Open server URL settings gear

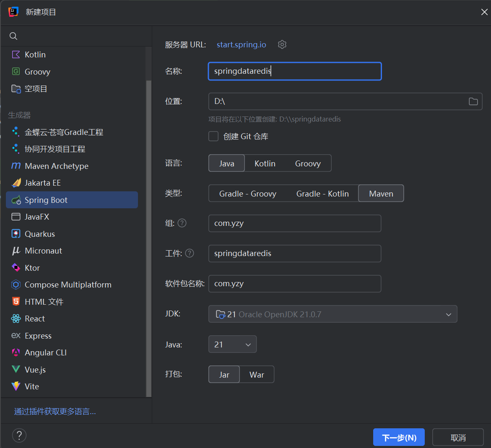coord(282,44)
